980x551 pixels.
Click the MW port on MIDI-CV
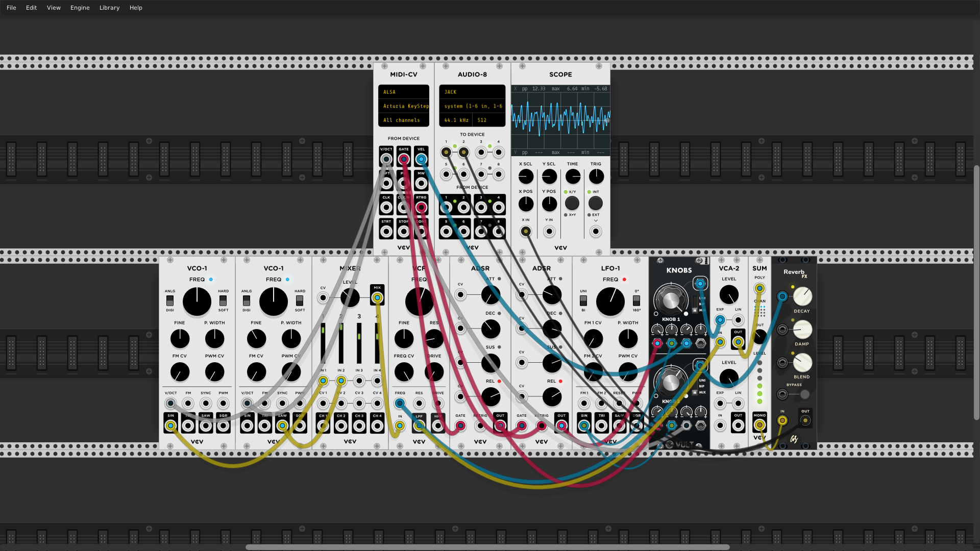click(421, 183)
